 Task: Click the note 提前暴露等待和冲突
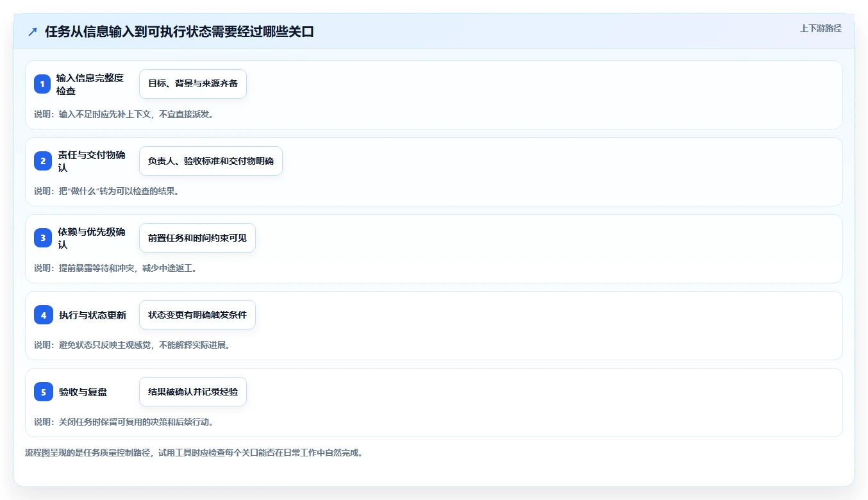click(x=115, y=268)
